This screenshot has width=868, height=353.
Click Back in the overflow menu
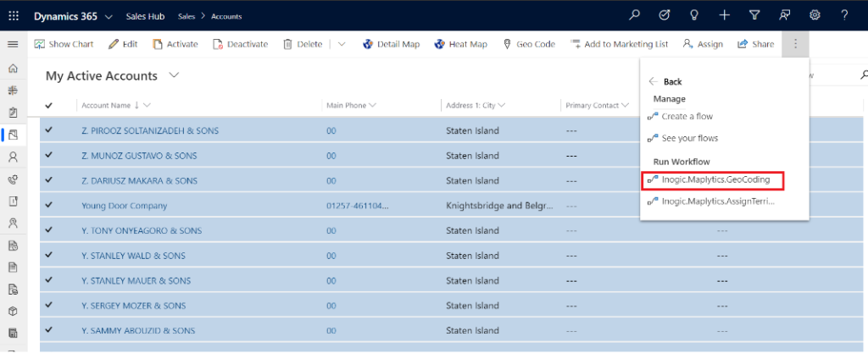[665, 82]
